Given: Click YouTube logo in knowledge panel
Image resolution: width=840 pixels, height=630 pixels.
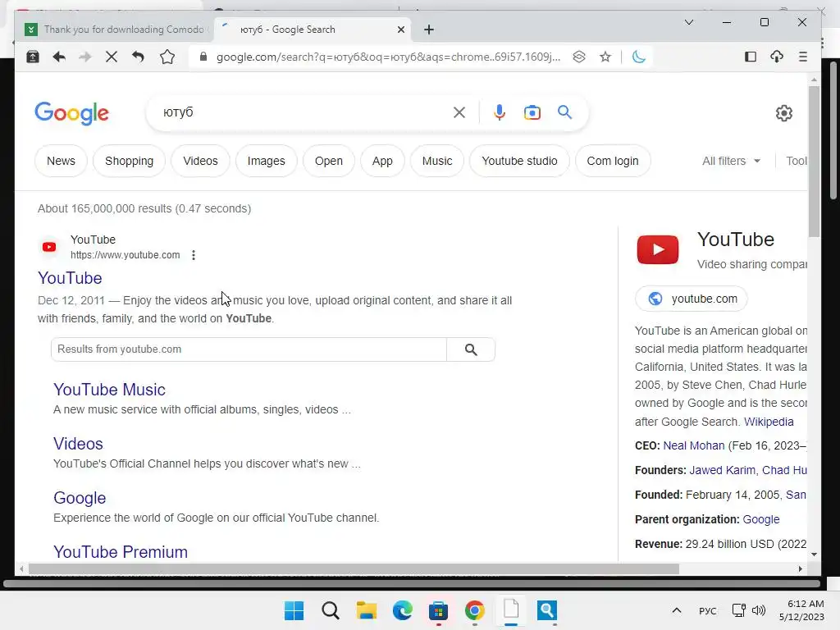Looking at the screenshot, I should click(x=658, y=249).
